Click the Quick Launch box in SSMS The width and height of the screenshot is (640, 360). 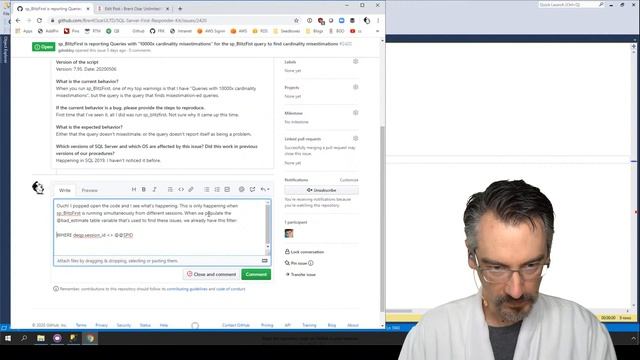tap(571, 4)
